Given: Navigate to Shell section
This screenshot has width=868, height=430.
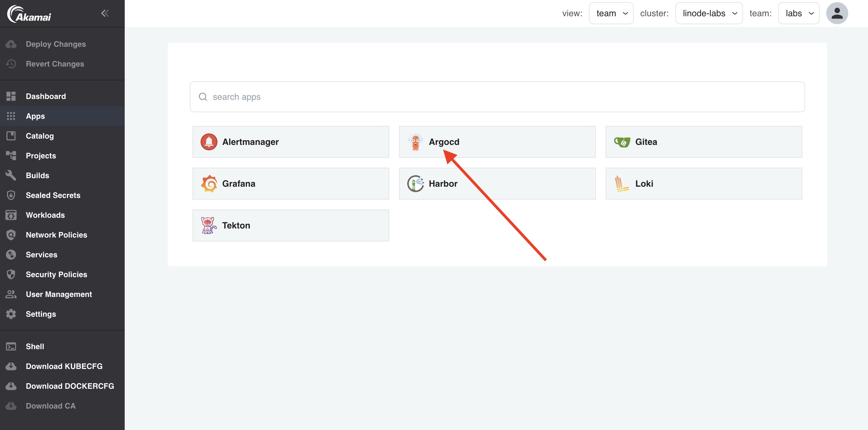Looking at the screenshot, I should tap(35, 345).
